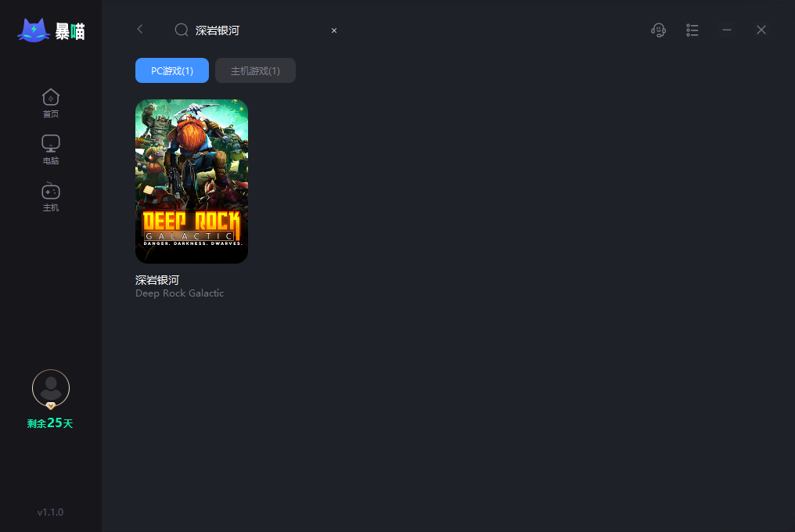Open the list menu icon
This screenshot has height=532, width=795.
pos(692,31)
